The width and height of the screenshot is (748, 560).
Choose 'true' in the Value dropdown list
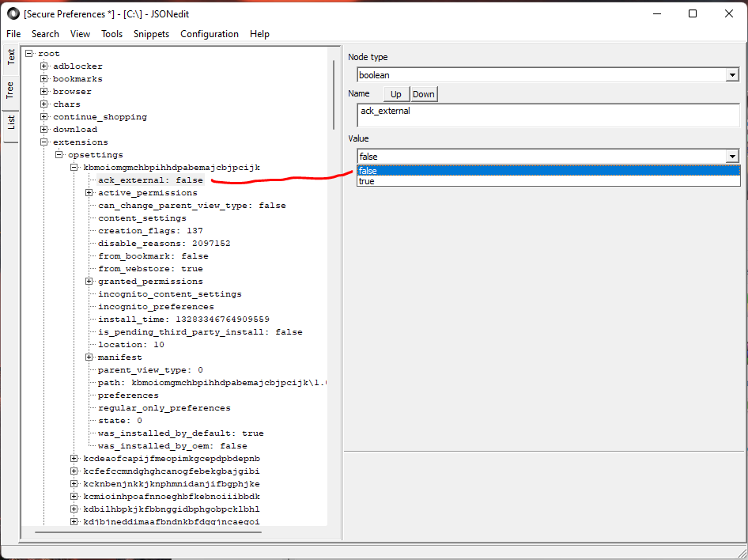[548, 181]
